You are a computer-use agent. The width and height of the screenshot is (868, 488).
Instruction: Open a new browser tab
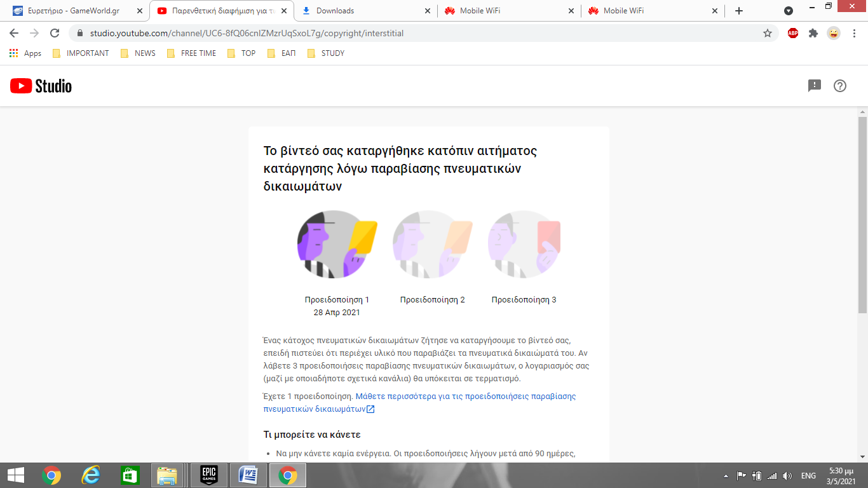point(738,11)
